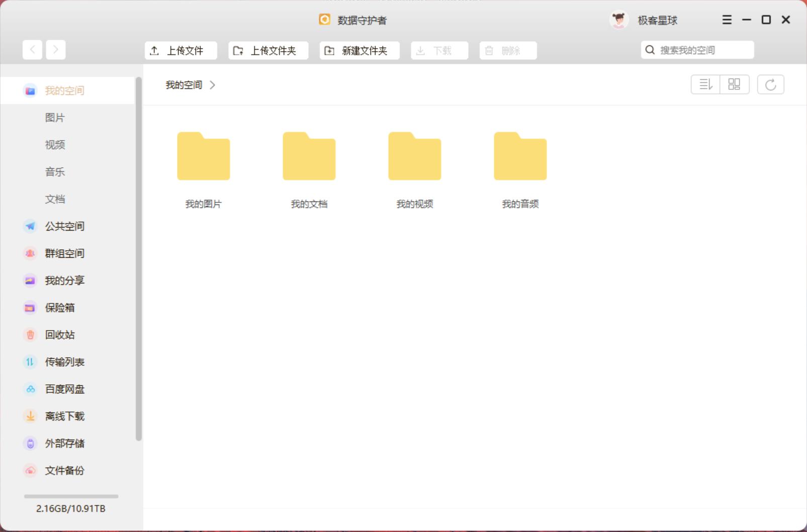This screenshot has width=807, height=532.
Task: Click the 上传文件 upload button
Action: 181,50
